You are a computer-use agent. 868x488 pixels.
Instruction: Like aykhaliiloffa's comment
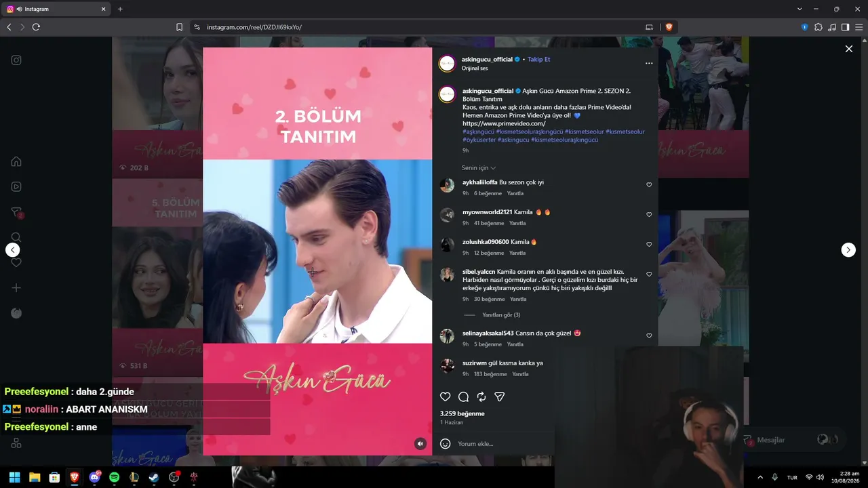[x=649, y=184]
